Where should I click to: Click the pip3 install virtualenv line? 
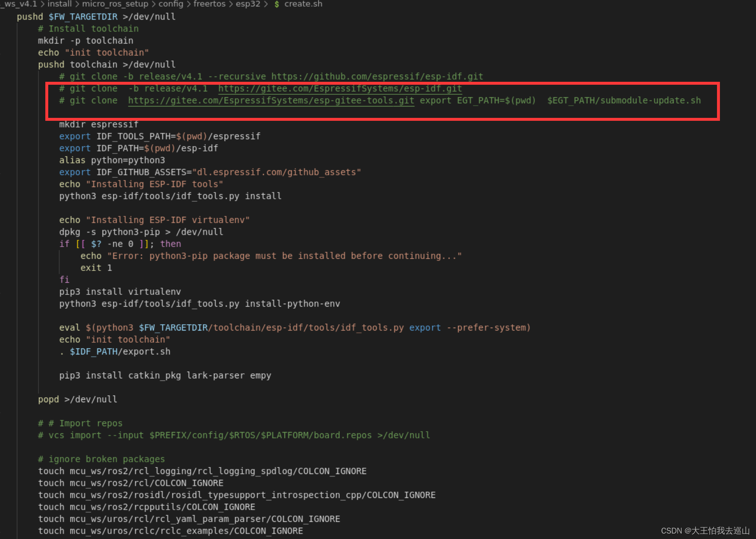pyautogui.click(x=120, y=292)
